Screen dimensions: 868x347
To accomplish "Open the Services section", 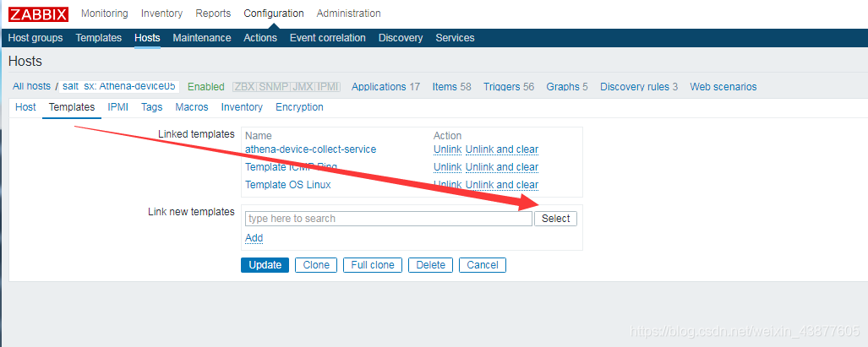I will tap(455, 38).
